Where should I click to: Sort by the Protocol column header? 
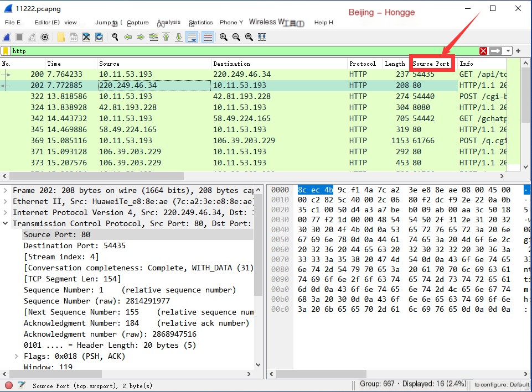pyautogui.click(x=365, y=64)
